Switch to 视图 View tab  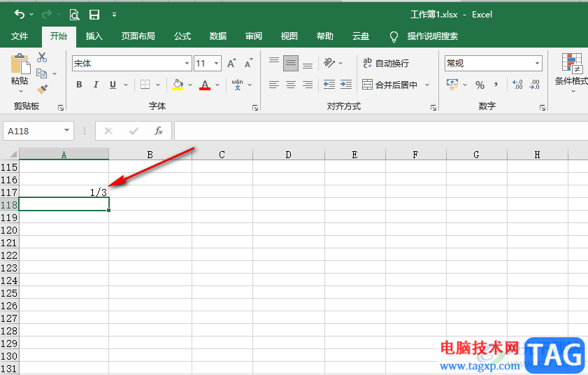(289, 36)
